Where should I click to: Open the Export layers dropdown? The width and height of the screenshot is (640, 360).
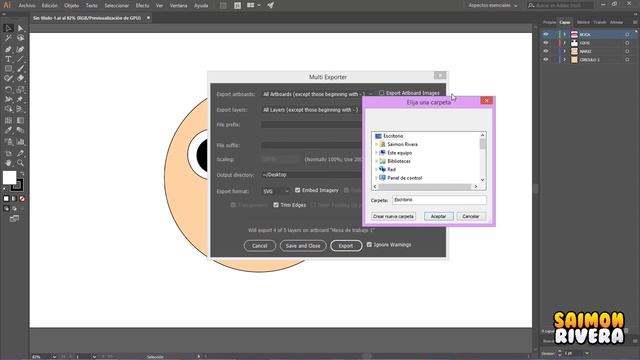click(x=311, y=110)
